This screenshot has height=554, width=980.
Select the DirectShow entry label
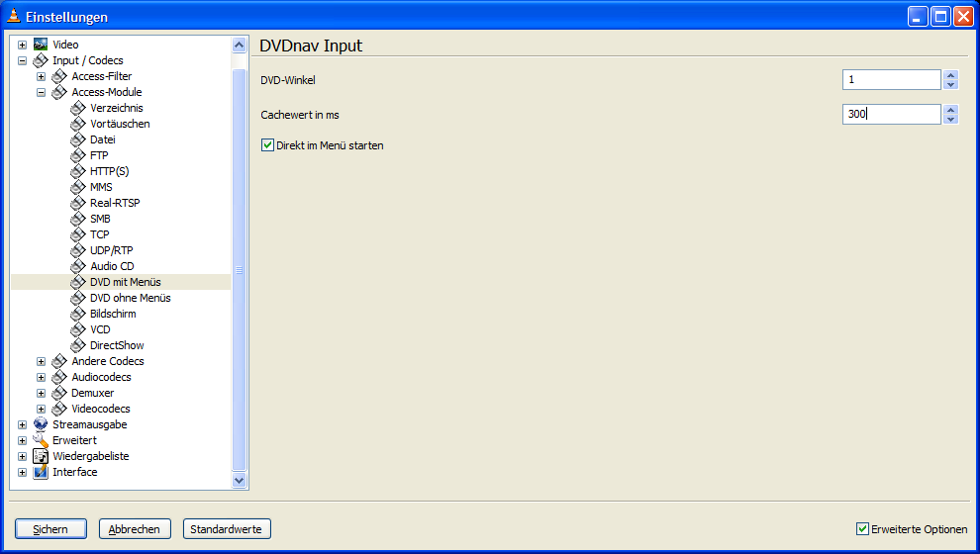(x=117, y=345)
